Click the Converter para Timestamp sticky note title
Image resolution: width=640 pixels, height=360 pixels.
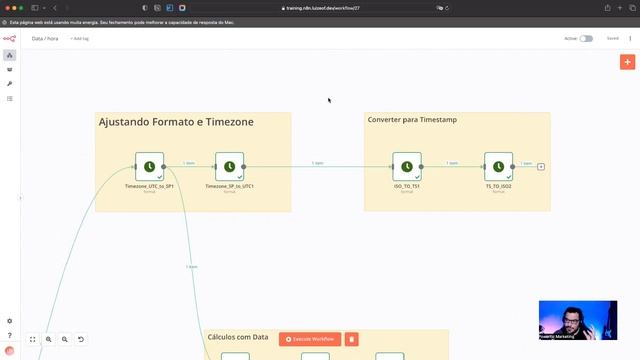point(412,120)
